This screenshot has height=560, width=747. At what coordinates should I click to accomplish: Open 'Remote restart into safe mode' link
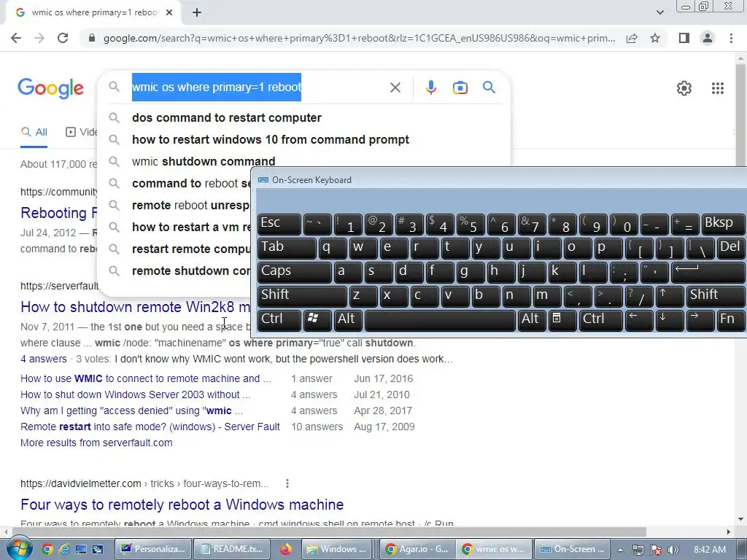click(150, 427)
